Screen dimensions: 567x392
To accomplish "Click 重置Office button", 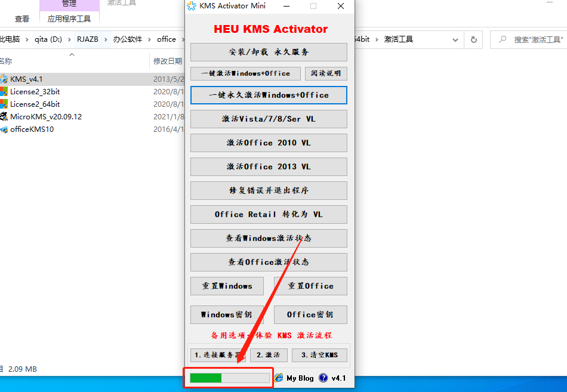I will [x=310, y=286].
